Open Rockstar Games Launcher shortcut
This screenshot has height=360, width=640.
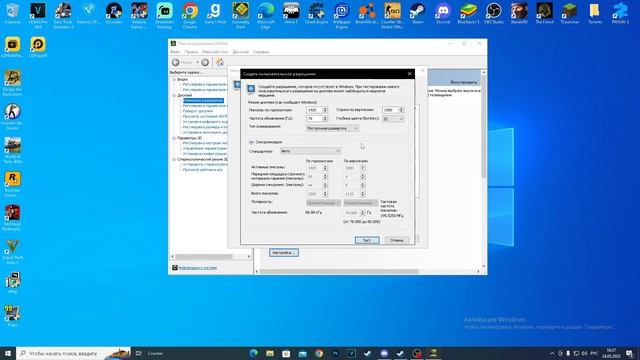[12, 184]
